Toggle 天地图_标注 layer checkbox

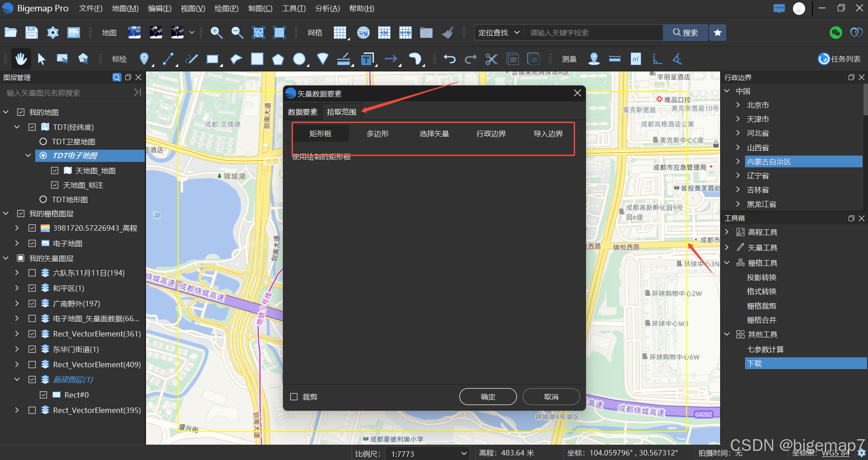pyautogui.click(x=55, y=185)
